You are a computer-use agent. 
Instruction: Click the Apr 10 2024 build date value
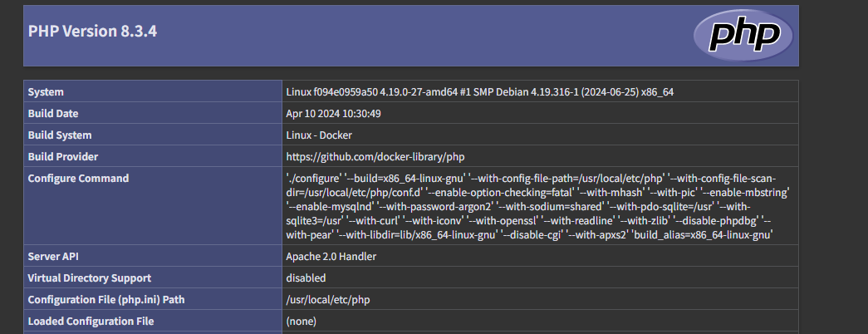(x=333, y=113)
